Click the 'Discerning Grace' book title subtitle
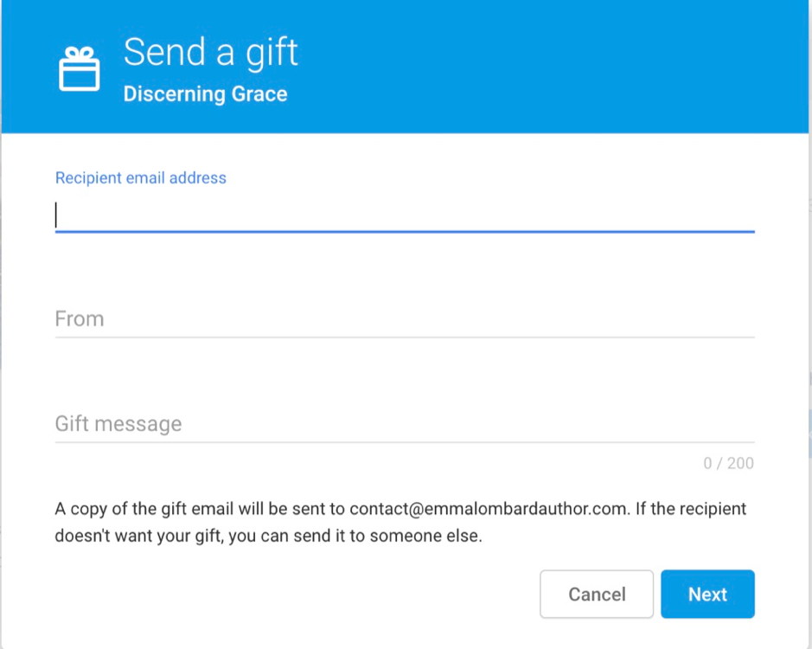 (x=205, y=93)
